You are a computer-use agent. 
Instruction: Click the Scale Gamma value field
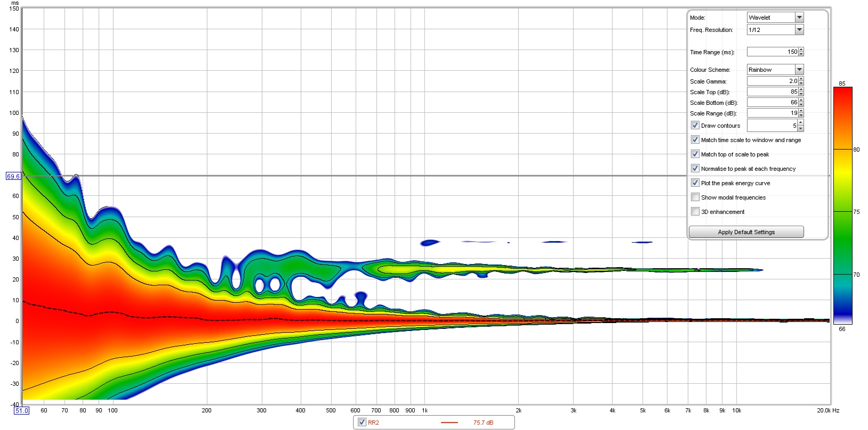coord(773,81)
